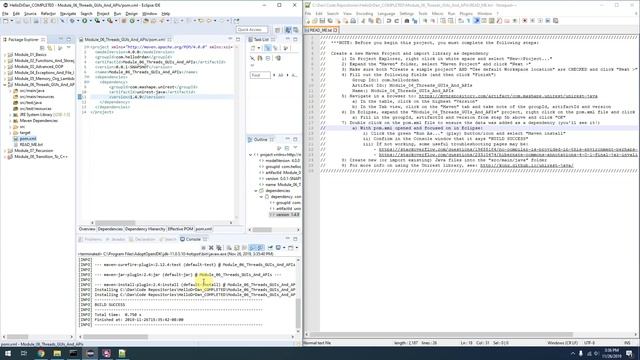Image resolution: width=640 pixels, height=360 pixels.
Task: Click Terminate icon in Console toolbar
Action: point(203,247)
